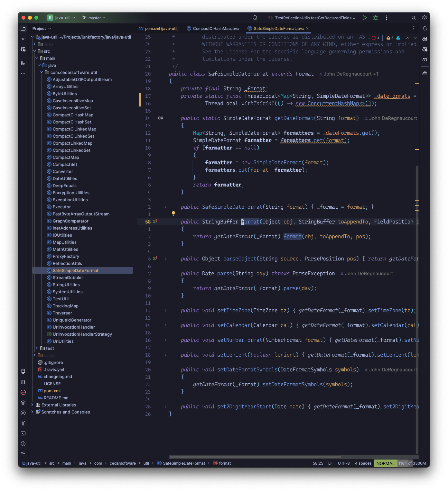Select ReflectionUtils in project tree
Viewport: 448px width, 491px height.
click(x=67, y=263)
